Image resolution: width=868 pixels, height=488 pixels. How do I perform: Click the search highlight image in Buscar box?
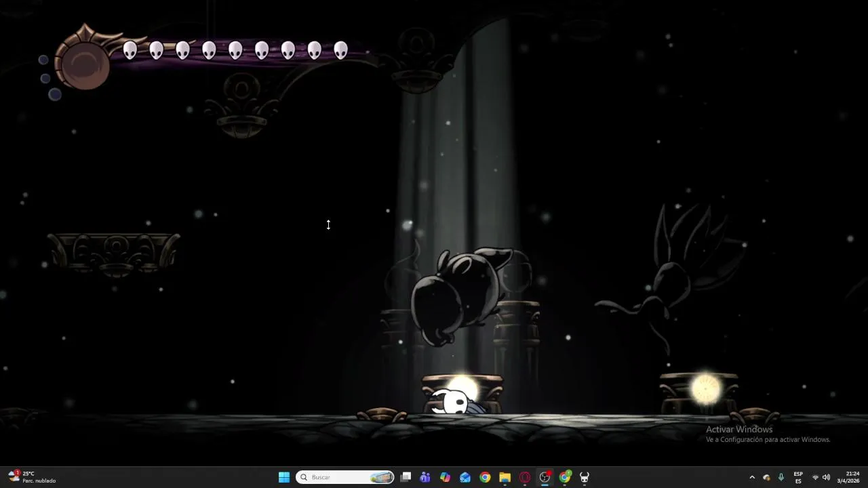click(x=382, y=477)
